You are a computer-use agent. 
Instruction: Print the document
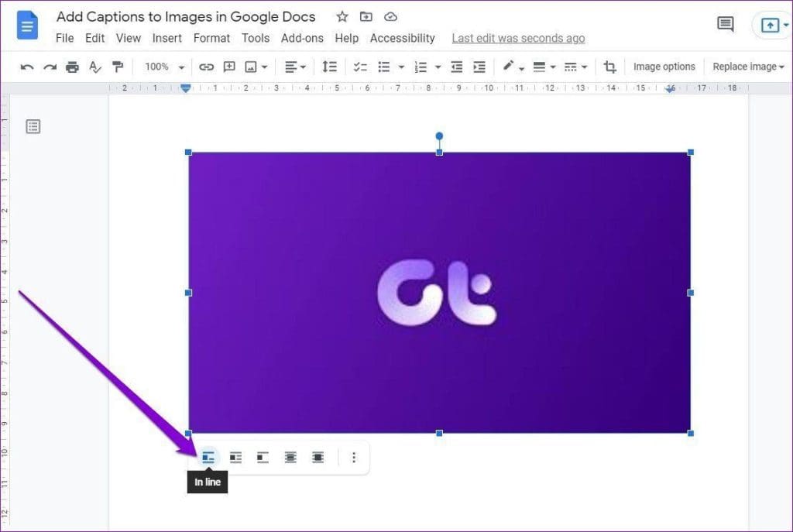(72, 67)
